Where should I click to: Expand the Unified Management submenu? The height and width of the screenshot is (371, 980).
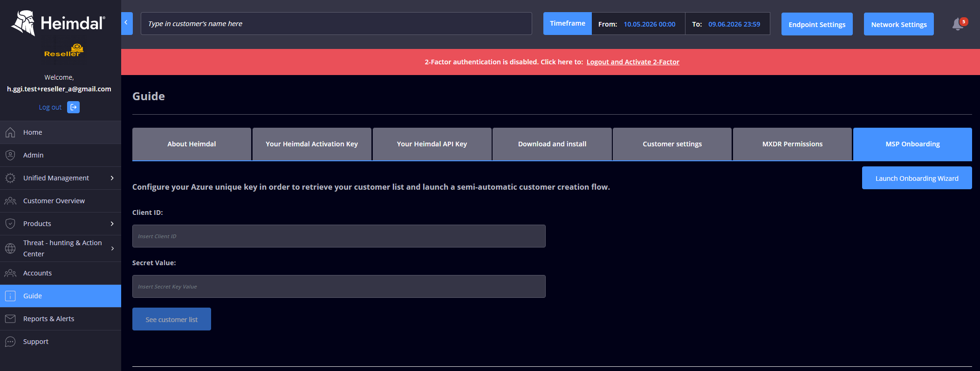coord(112,178)
